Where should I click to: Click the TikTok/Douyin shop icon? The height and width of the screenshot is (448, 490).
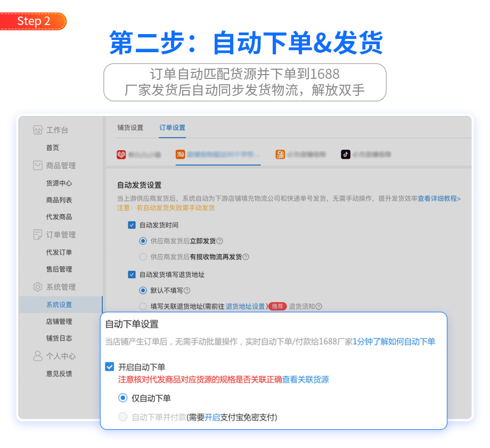(x=346, y=154)
